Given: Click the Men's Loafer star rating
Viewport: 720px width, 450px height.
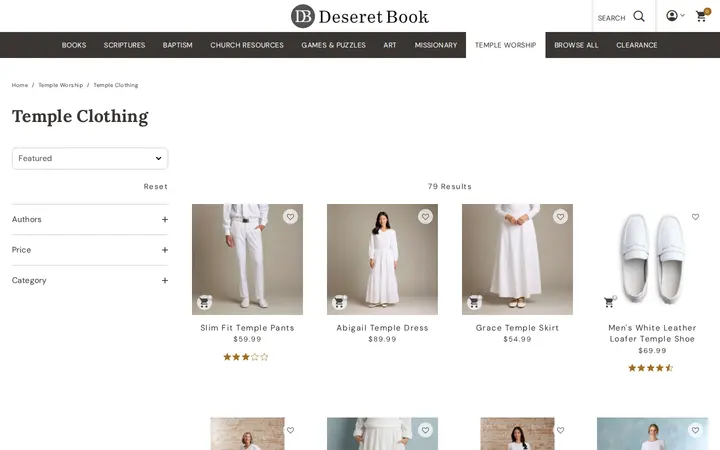Looking at the screenshot, I should click(651, 368).
